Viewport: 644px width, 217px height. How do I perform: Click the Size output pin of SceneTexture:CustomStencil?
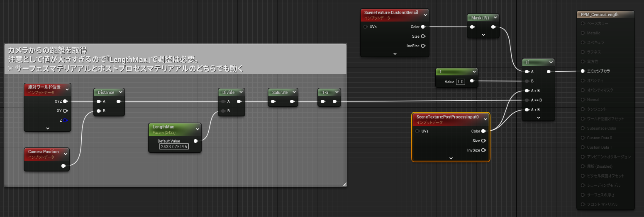coord(423,36)
